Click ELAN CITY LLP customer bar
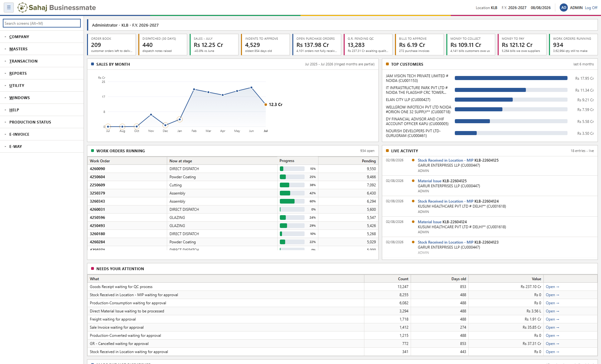The image size is (601, 364). pyautogui.click(x=511, y=100)
